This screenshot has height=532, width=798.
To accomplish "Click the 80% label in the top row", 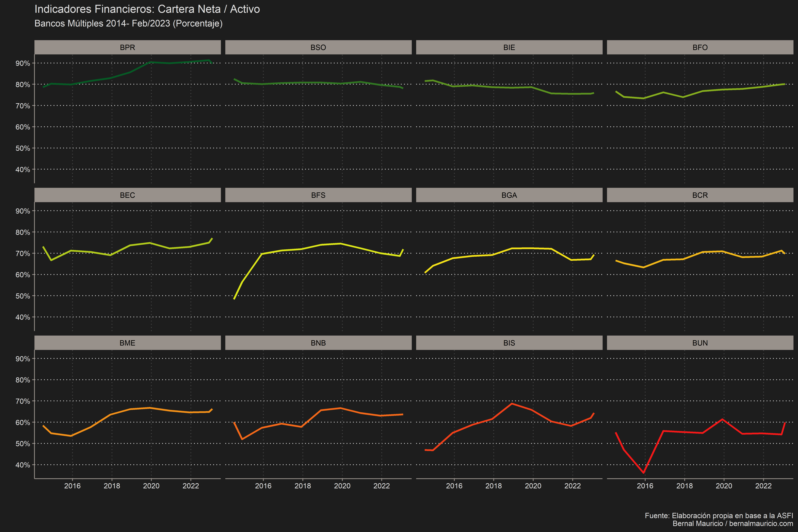I will point(23,84).
